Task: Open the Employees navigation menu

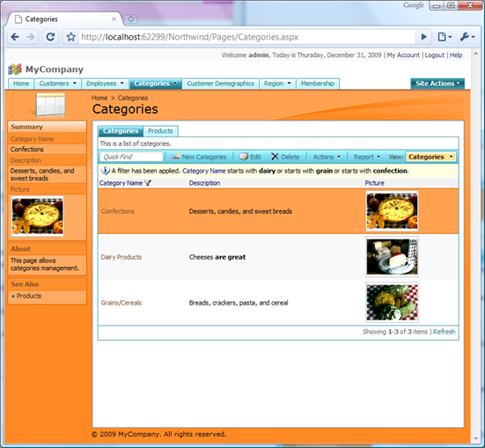Action: (x=105, y=84)
